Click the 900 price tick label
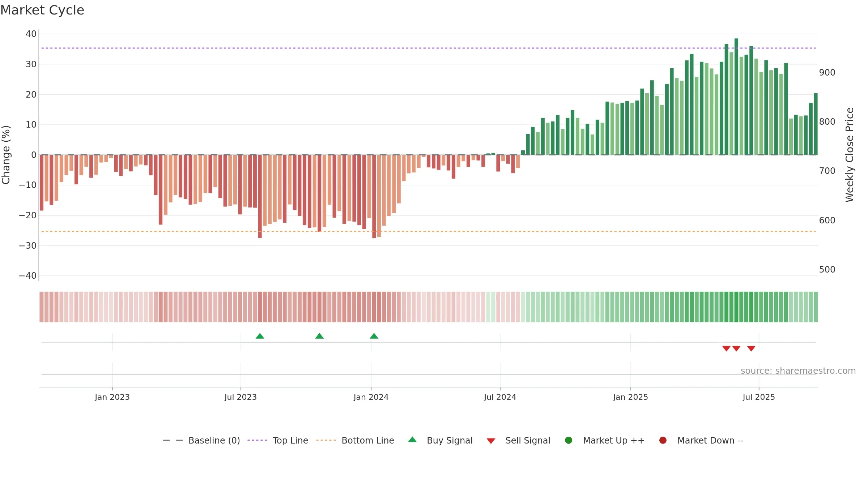This screenshot has width=868, height=488. 827,73
